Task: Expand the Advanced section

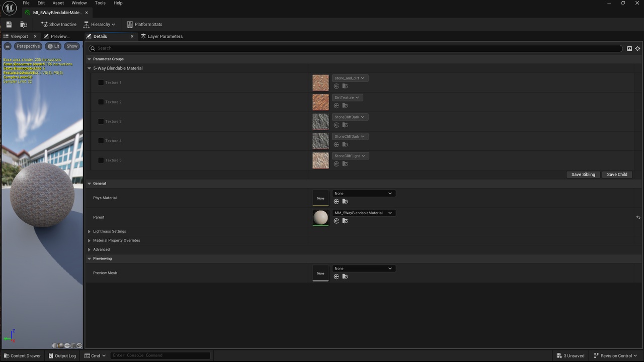Action: click(90, 249)
